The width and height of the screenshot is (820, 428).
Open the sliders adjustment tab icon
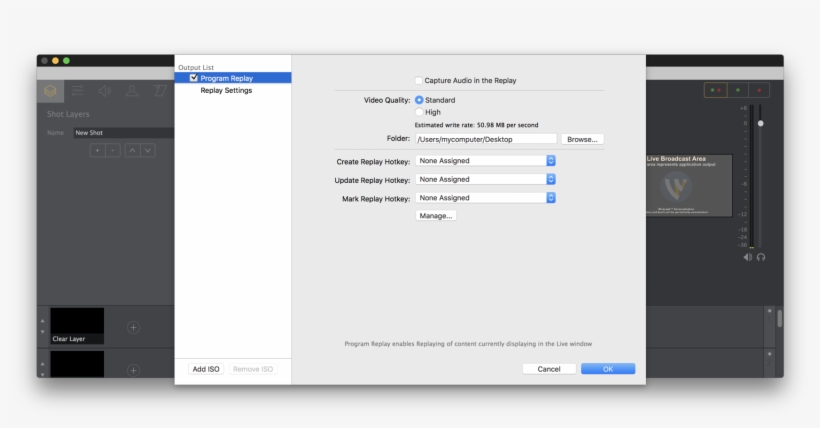click(77, 91)
